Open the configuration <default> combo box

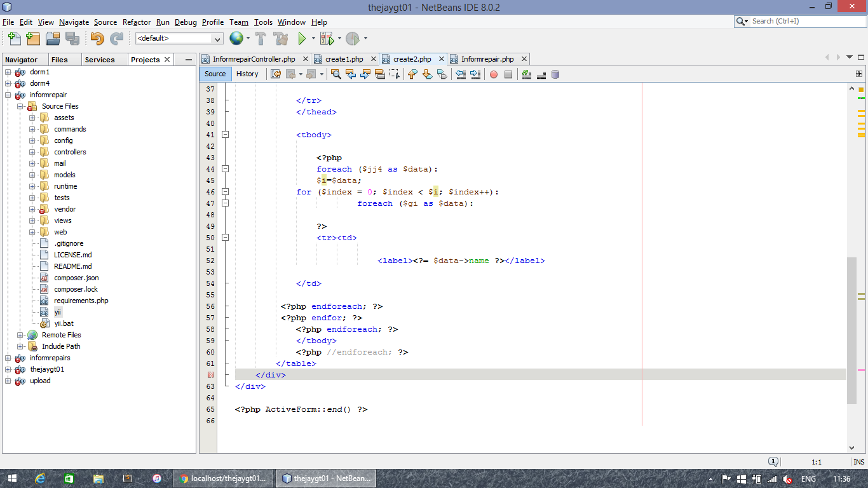[179, 38]
